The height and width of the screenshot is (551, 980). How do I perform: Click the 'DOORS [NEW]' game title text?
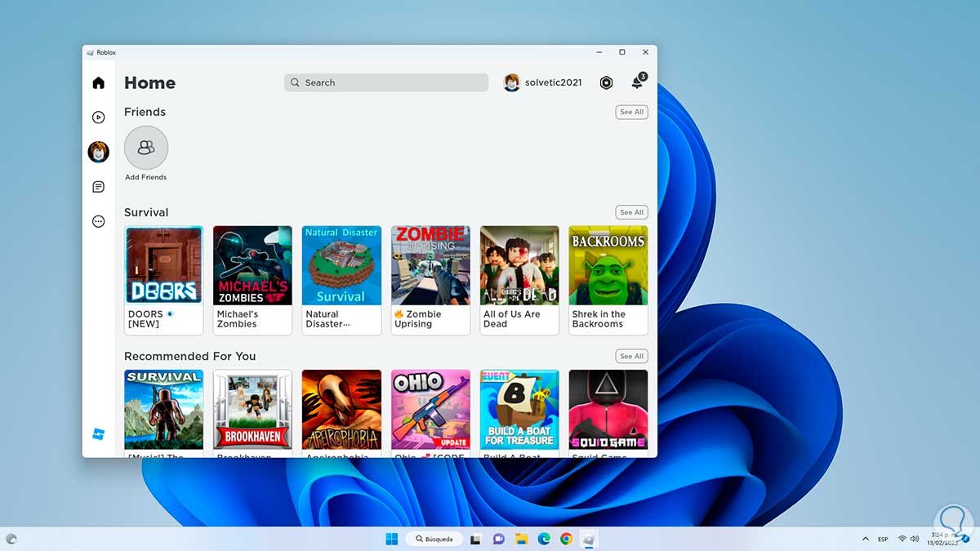(x=151, y=319)
